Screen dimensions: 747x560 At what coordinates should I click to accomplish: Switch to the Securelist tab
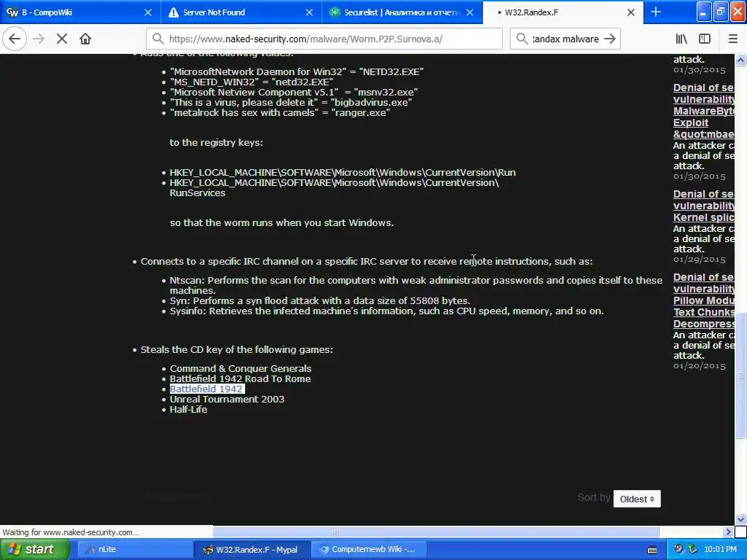coord(402,12)
